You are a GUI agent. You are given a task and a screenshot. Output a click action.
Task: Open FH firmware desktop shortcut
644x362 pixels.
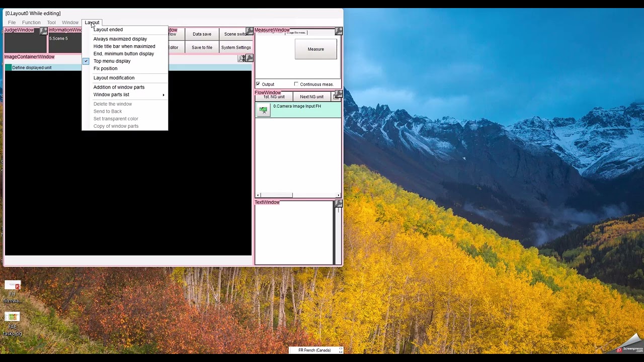click(x=13, y=292)
